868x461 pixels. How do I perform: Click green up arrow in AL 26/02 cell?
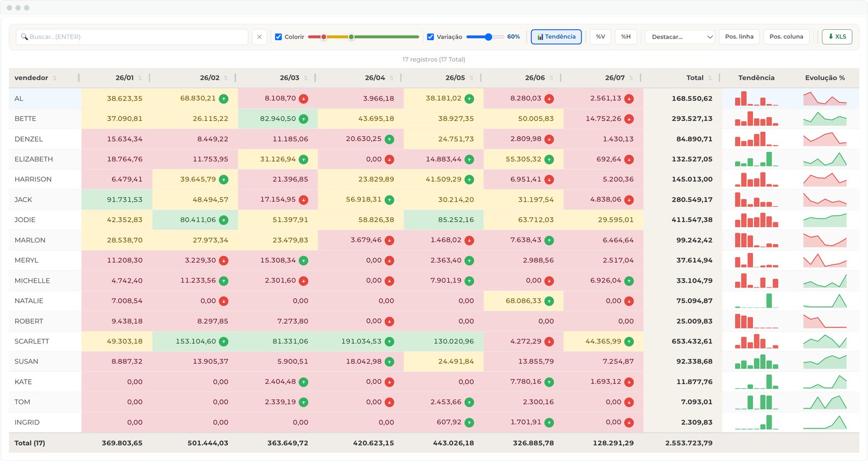[x=224, y=99]
